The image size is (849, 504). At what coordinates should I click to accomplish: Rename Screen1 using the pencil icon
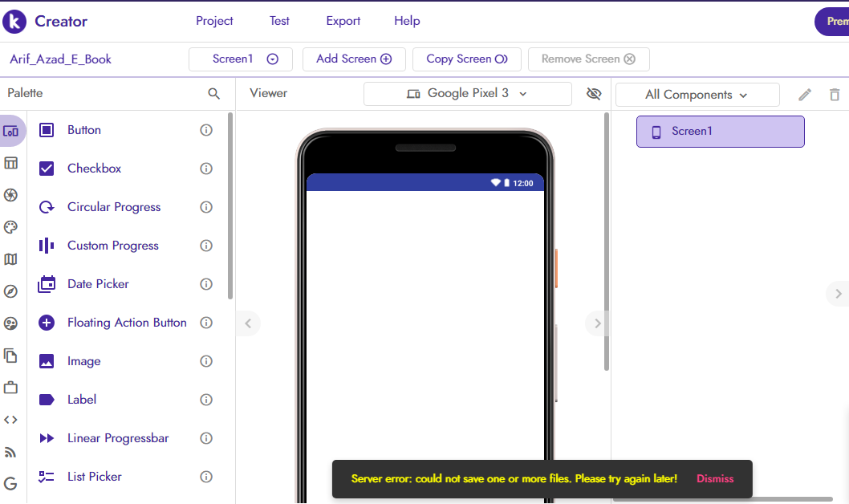(x=804, y=94)
